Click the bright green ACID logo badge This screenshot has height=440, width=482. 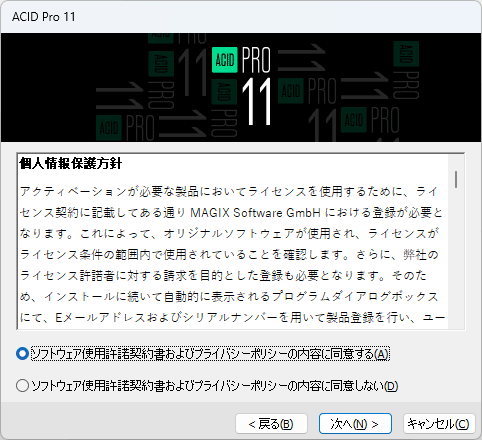click(225, 60)
